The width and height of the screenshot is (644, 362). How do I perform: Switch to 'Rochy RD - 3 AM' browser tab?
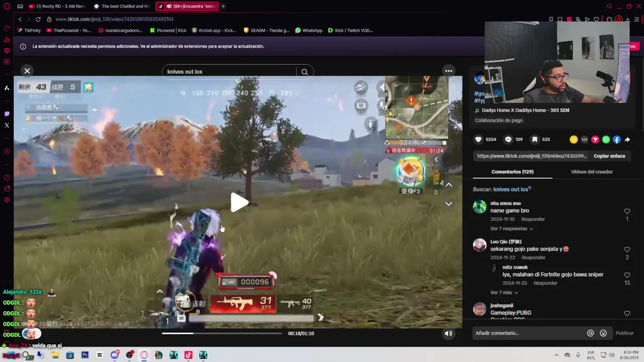57,6
